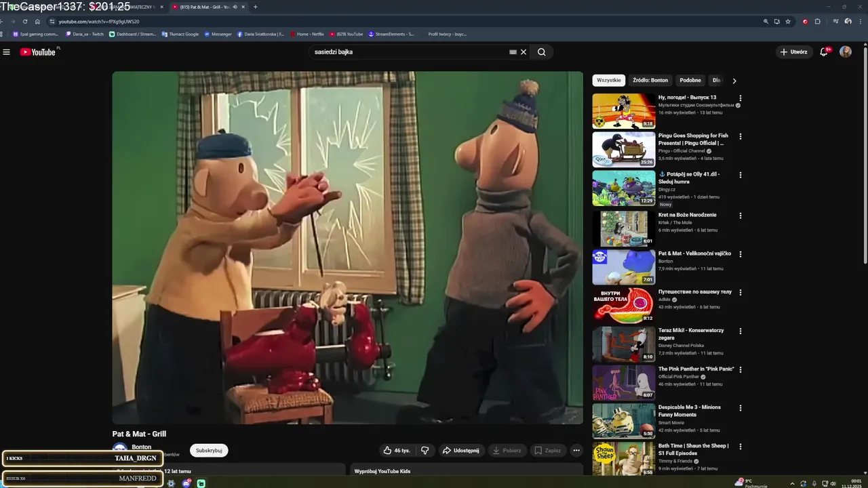Clear the search box with the X

[x=524, y=52]
